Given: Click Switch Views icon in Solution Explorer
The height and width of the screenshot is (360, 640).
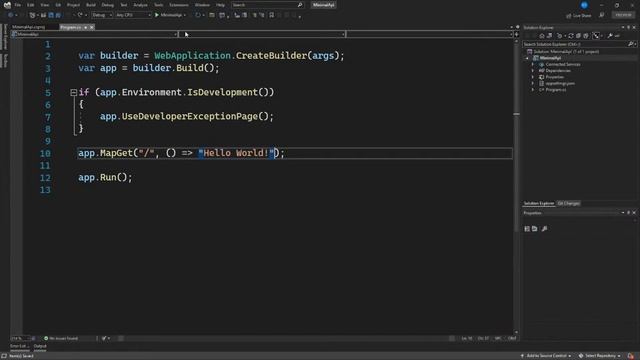Looking at the screenshot, I should (x=550, y=36).
